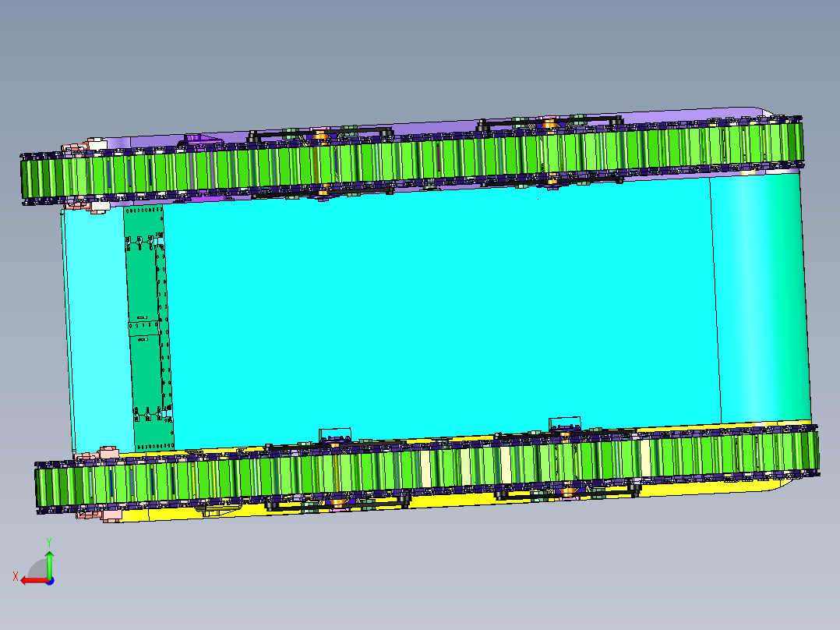The width and height of the screenshot is (840, 630).
Task: Click the red X axis arrow of triad
Action: tap(34, 581)
